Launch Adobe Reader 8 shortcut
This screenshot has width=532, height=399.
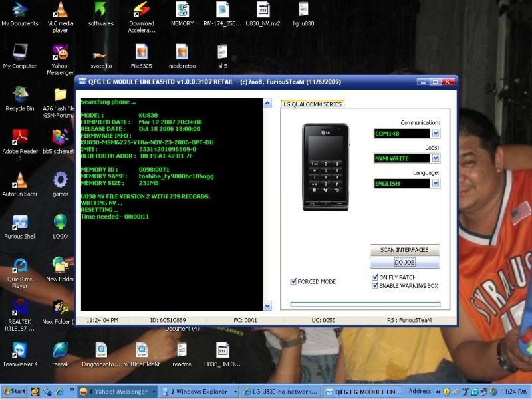(20, 144)
